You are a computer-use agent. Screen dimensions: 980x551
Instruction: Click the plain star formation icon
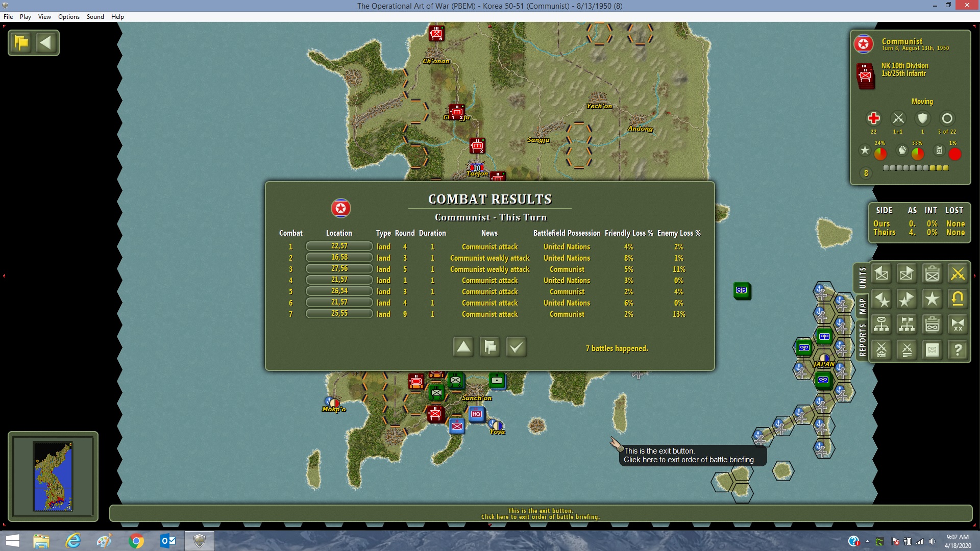pyautogui.click(x=932, y=299)
